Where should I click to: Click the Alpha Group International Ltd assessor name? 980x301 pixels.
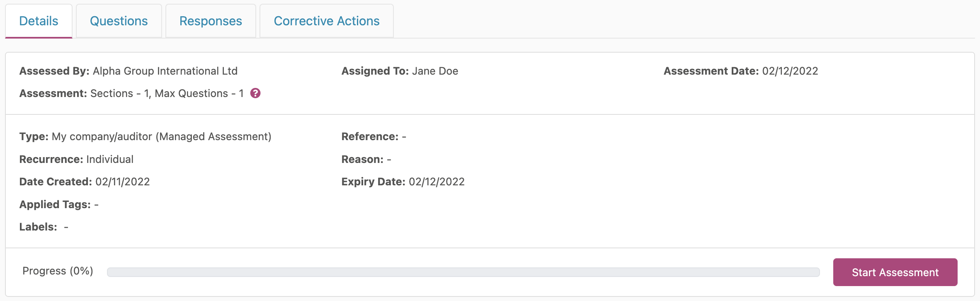coord(165,71)
